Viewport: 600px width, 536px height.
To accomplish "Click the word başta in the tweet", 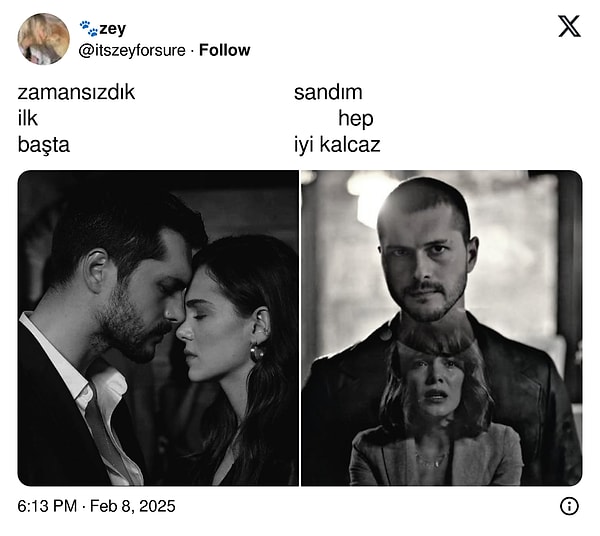I will (44, 145).
